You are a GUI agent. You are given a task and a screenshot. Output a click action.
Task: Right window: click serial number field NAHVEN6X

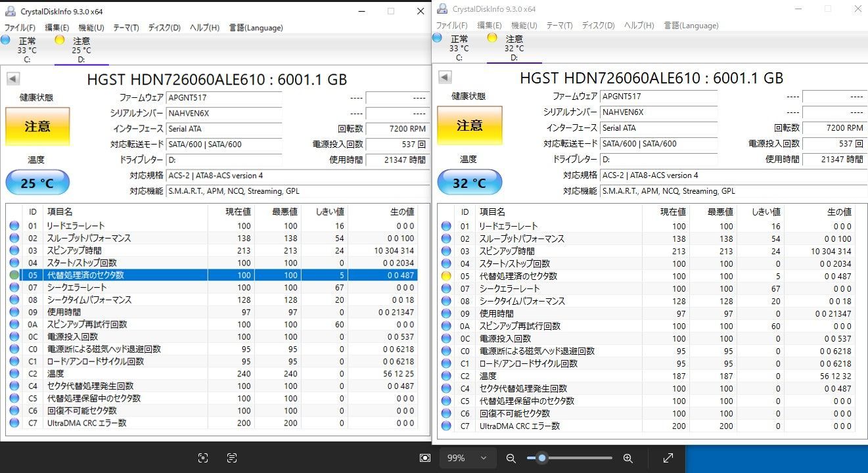[658, 112]
